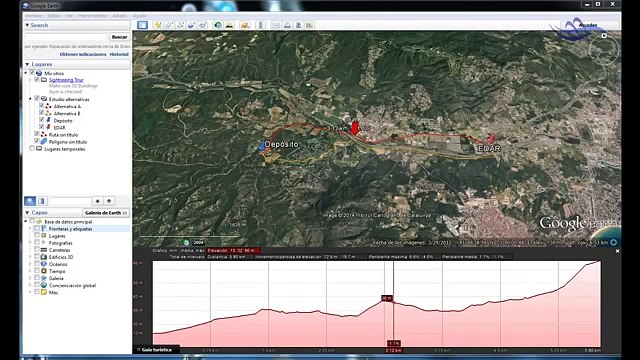Screen dimensions: 640x360
Task: Open the Galería de Earth button
Action: pos(106,213)
